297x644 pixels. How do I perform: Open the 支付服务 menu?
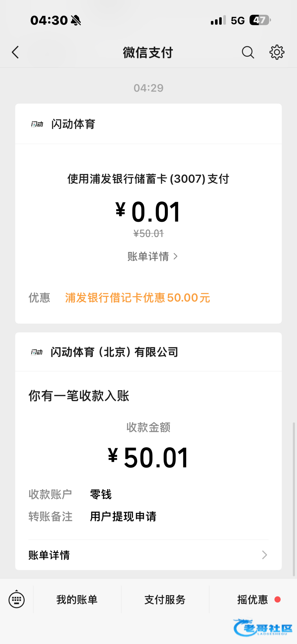point(165,600)
